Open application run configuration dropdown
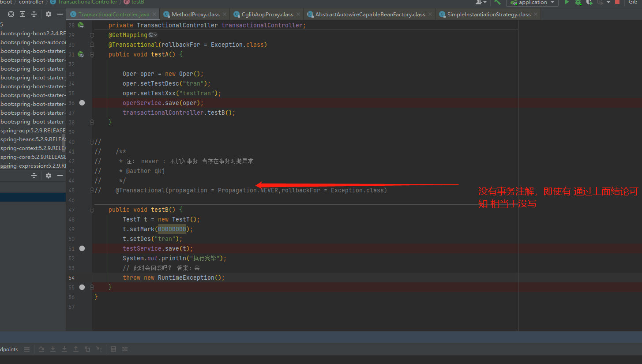642x364 pixels. [x=533, y=3]
